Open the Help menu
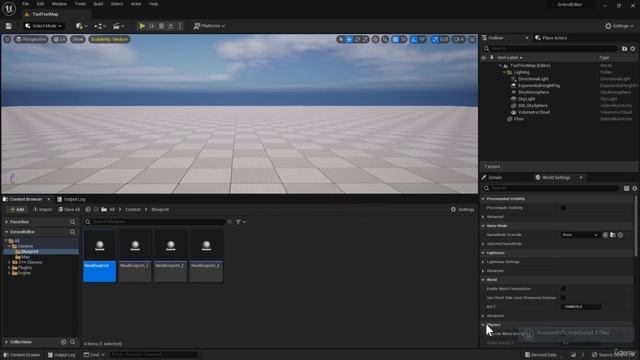 (153, 4)
